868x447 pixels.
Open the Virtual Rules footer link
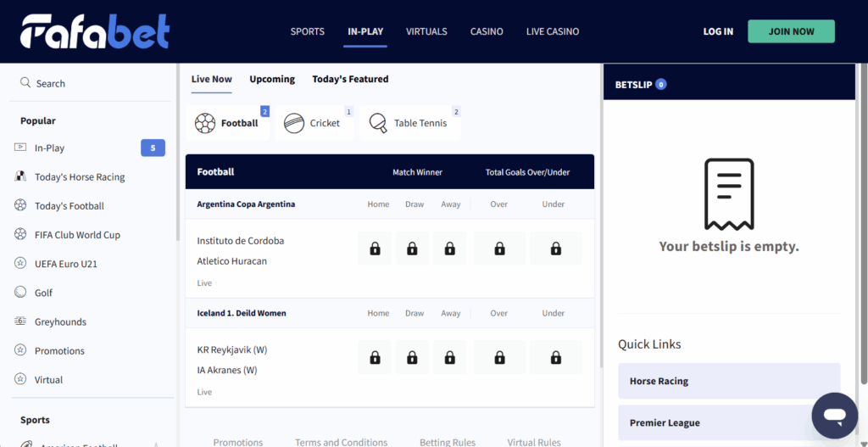534,442
